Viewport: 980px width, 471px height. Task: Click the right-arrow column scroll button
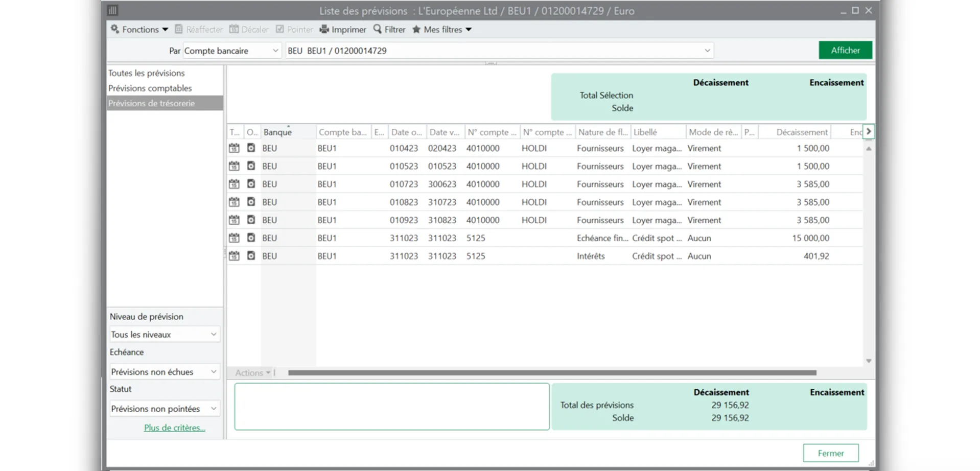coord(868,131)
